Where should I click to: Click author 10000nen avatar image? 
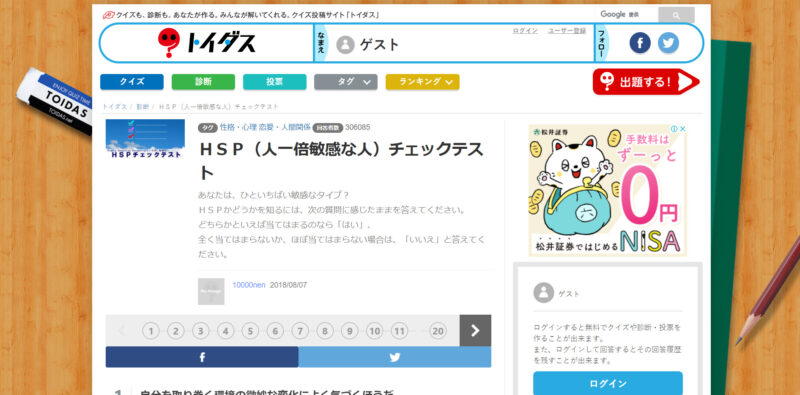pos(211,291)
